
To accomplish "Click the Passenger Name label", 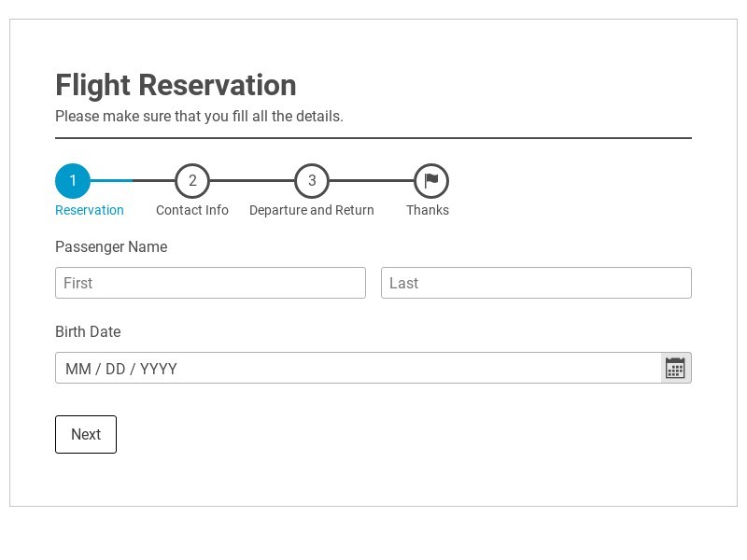I will click(x=111, y=247).
